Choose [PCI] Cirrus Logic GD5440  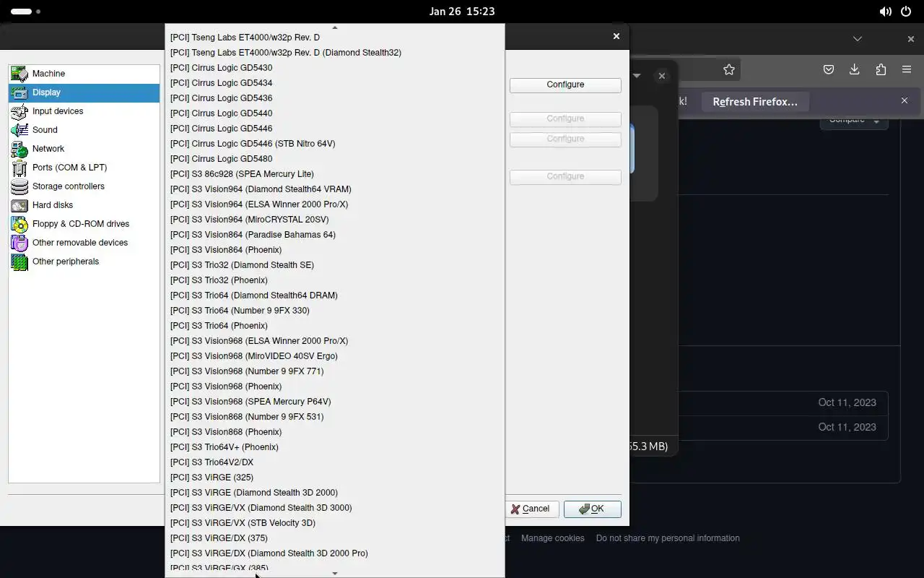coord(335,113)
